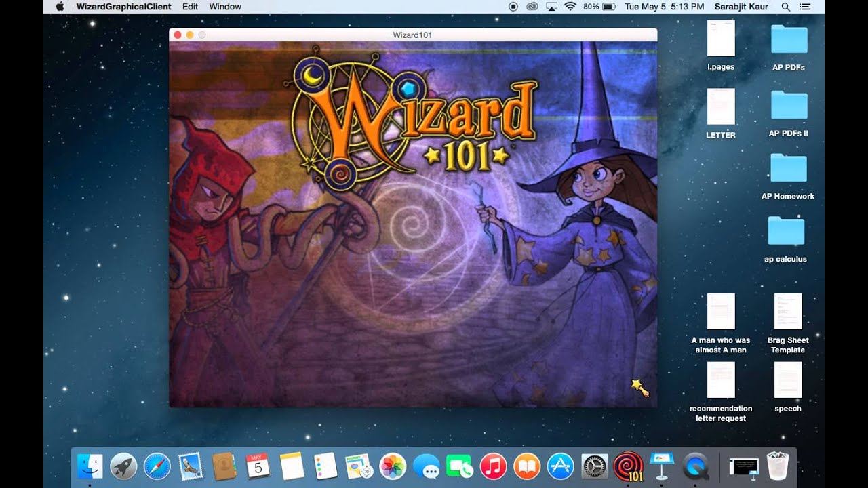Image resolution: width=868 pixels, height=488 pixels.
Task: Open Spotlight search magnifier
Action: (x=786, y=7)
